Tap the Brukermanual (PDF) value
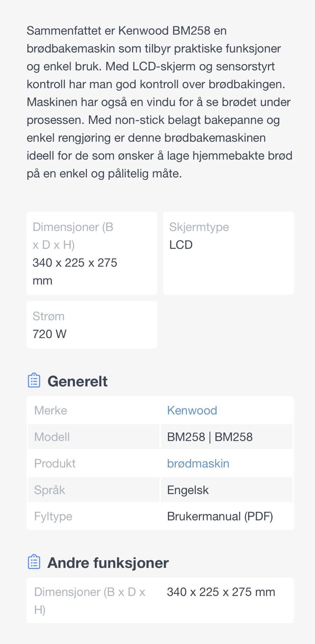 220,516
